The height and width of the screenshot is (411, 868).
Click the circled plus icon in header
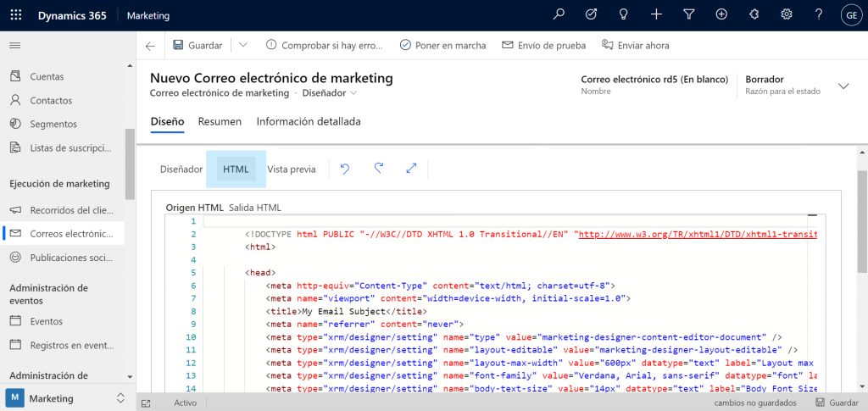pyautogui.click(x=721, y=15)
